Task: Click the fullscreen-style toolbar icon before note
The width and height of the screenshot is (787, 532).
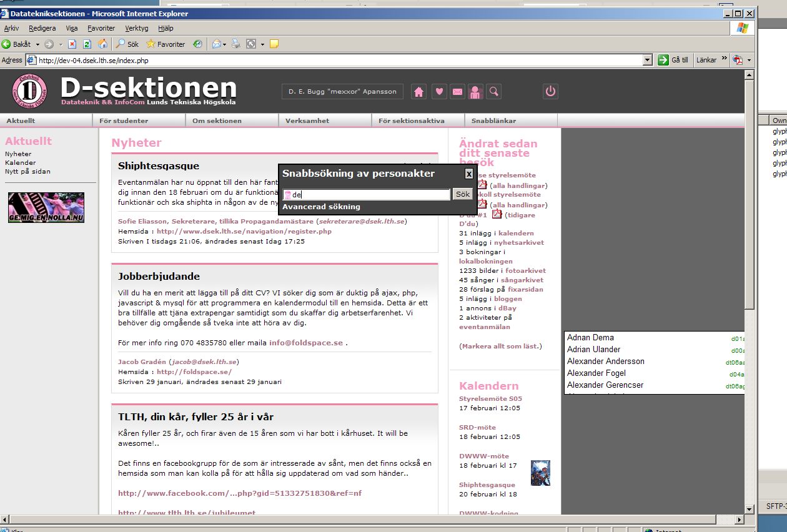Action: pyautogui.click(x=251, y=44)
